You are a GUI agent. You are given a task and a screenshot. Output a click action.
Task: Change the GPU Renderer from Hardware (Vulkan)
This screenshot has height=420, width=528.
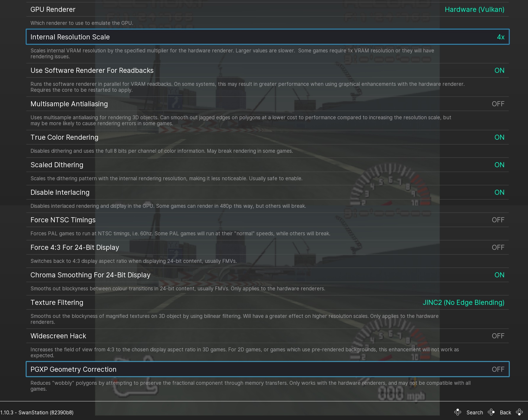[268, 9]
